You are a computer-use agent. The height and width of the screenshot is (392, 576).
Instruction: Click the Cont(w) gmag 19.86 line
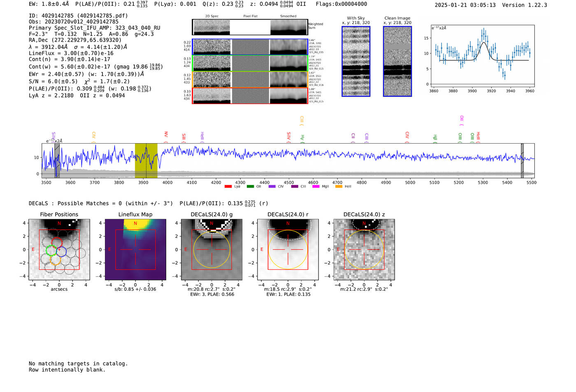click(96, 66)
